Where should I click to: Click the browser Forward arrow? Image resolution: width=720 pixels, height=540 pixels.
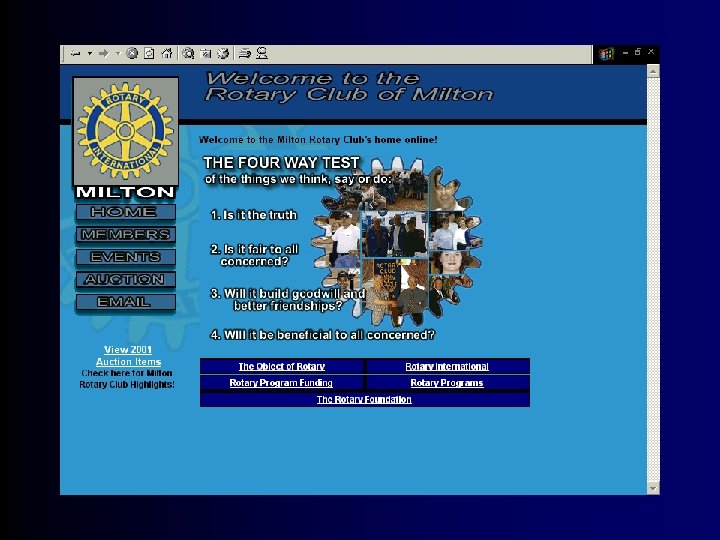tap(104, 54)
